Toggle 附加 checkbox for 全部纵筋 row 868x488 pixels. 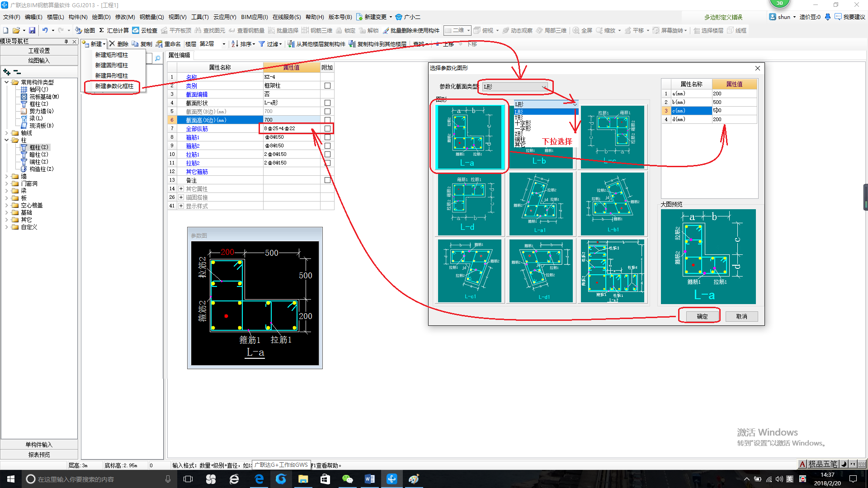click(x=327, y=128)
